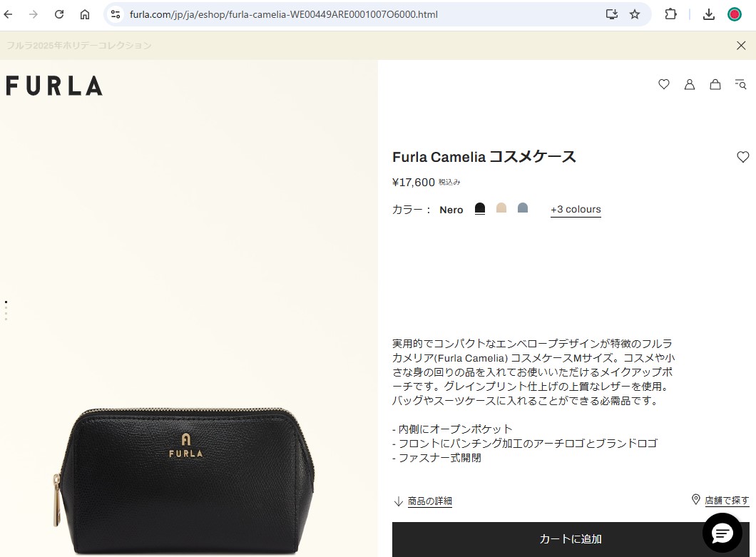Add Camelia case to wishlist heart
Screen dimensions: 756x557
pos(743,157)
